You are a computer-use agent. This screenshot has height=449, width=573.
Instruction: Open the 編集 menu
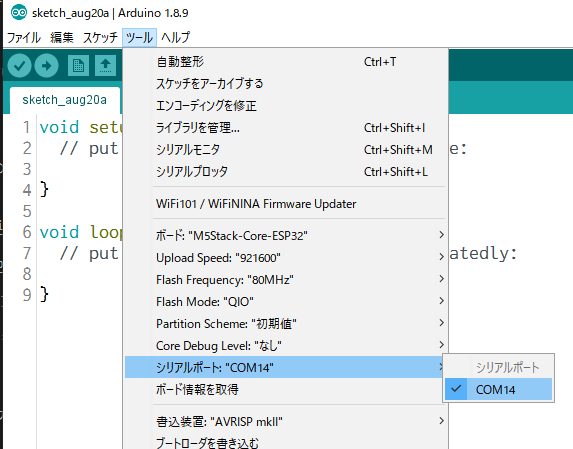(x=62, y=37)
